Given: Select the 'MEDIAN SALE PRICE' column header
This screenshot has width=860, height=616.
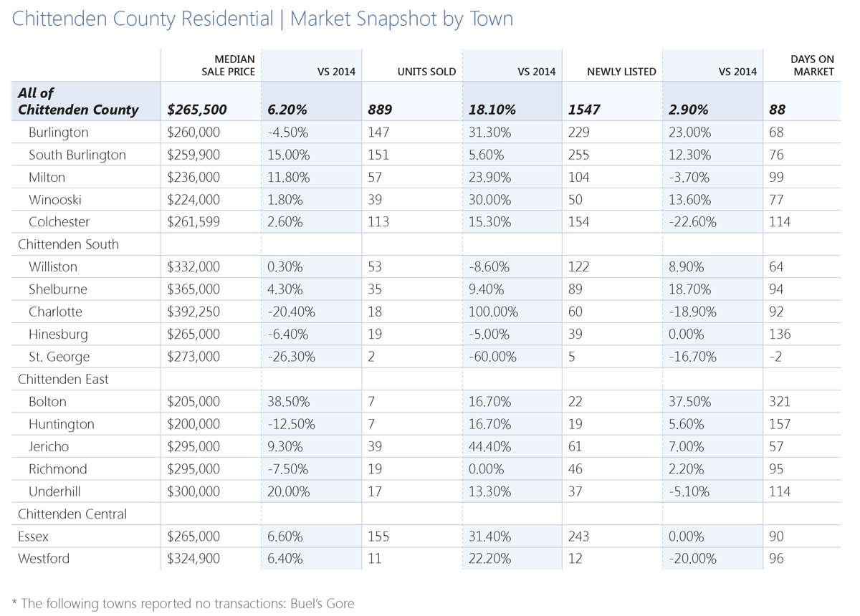Looking at the screenshot, I should point(228,65).
